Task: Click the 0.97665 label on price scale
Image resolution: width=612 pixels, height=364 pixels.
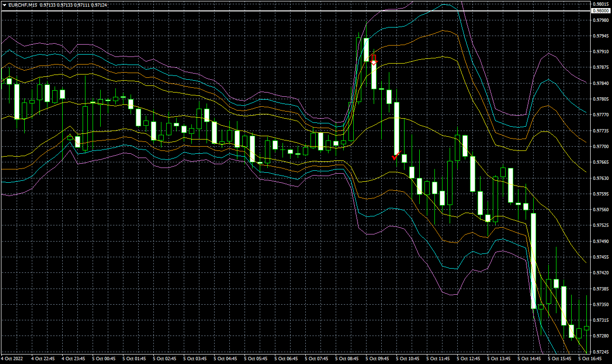Action: [x=600, y=162]
